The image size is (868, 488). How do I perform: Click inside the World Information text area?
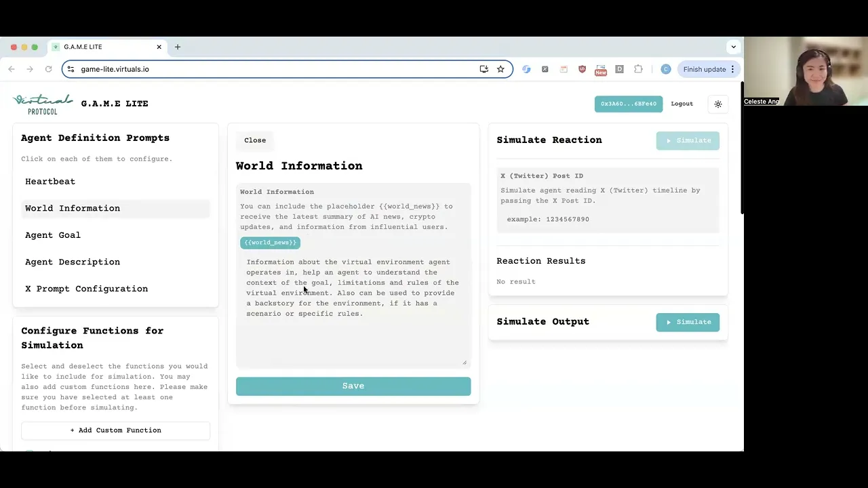tap(353, 310)
